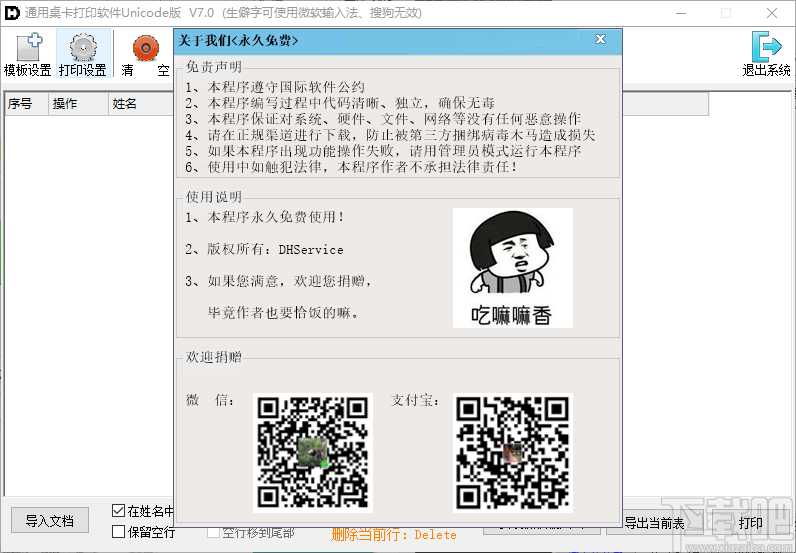Click the 微信 donation QR code
Viewport: 796px width, 553px height.
point(313,452)
